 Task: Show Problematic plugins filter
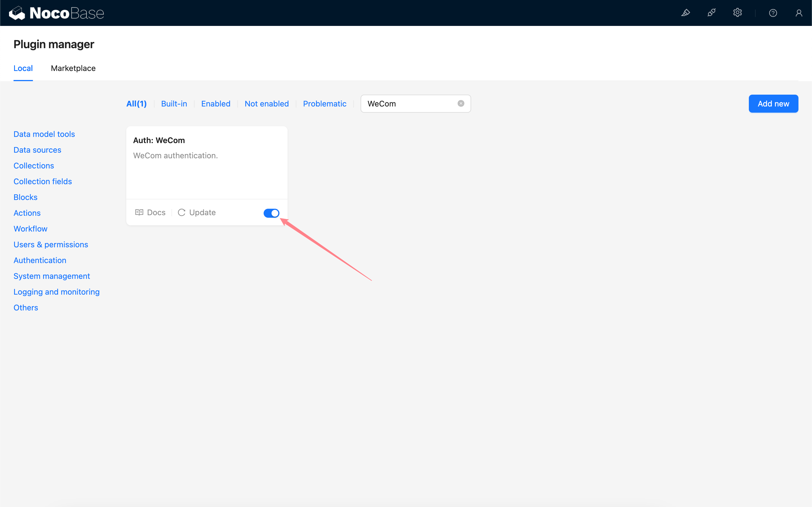pos(325,104)
